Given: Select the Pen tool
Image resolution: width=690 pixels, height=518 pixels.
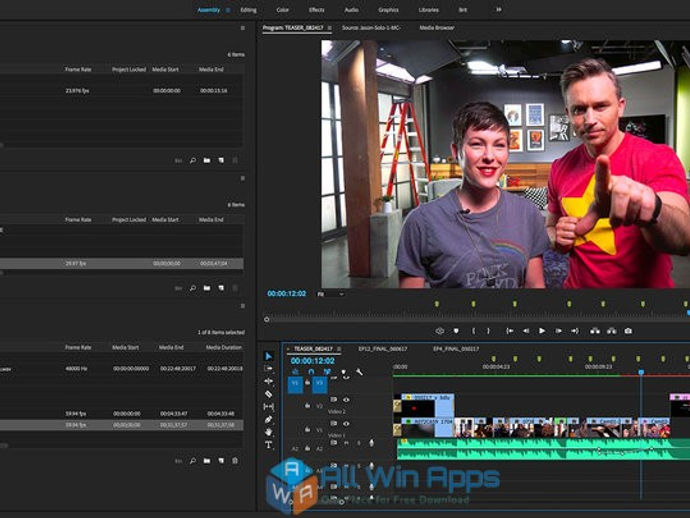Looking at the screenshot, I should [268, 419].
